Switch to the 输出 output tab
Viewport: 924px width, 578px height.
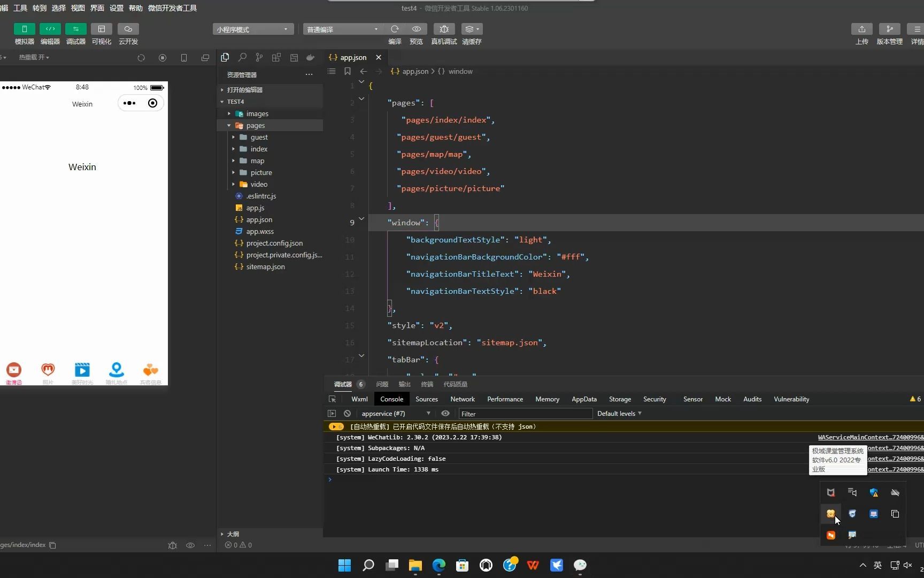point(404,384)
